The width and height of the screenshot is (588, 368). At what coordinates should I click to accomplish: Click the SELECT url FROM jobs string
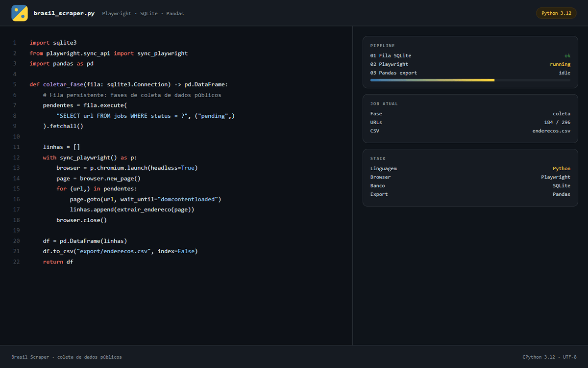point(123,116)
